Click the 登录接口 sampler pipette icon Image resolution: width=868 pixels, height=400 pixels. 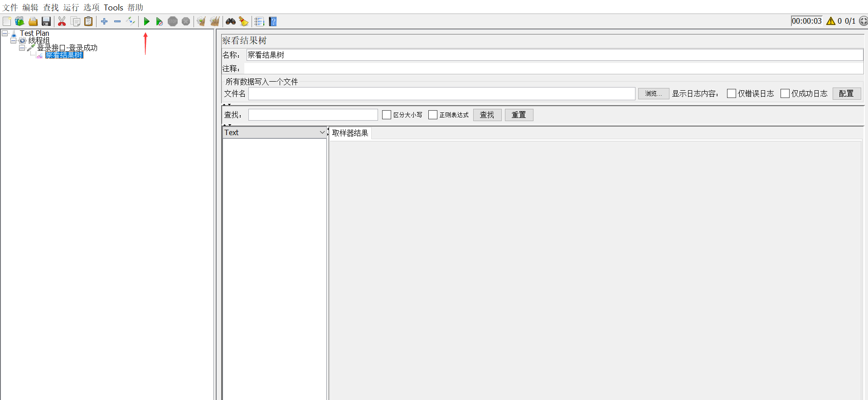31,48
